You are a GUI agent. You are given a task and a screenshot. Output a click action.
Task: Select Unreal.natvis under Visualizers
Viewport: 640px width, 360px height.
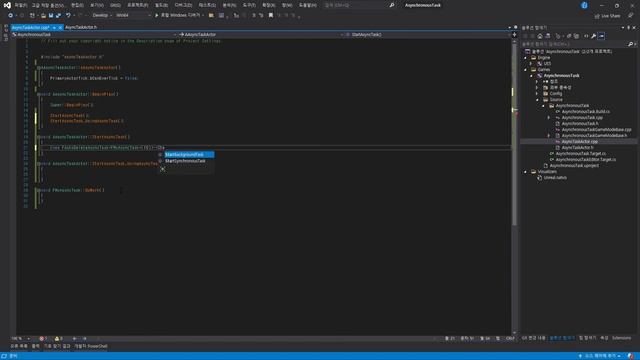555,178
